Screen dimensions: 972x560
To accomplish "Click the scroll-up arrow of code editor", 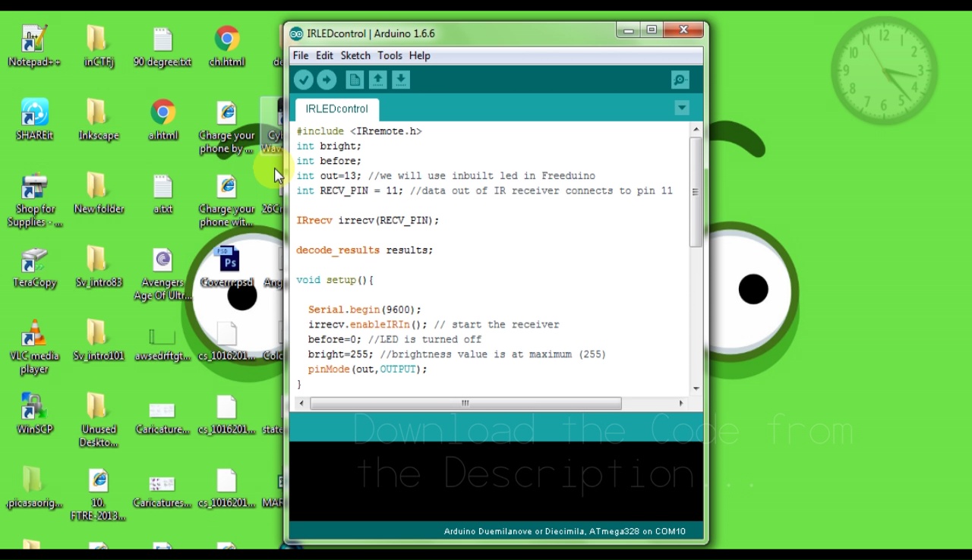I will click(696, 130).
